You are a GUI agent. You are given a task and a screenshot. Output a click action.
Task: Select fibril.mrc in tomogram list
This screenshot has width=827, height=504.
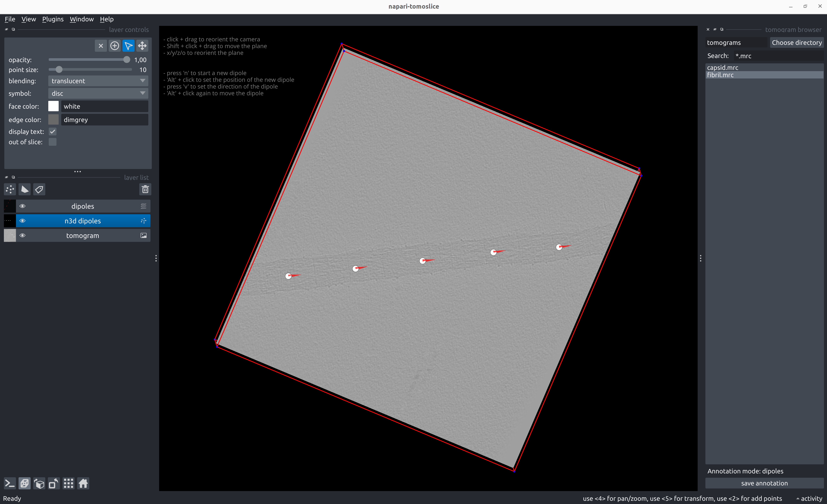(764, 75)
